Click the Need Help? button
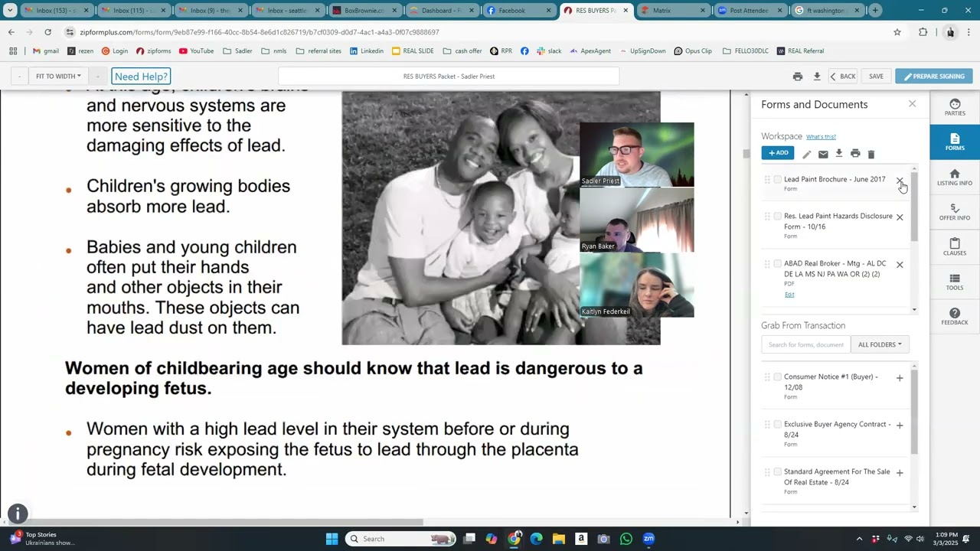The width and height of the screenshot is (980, 551). pos(141,77)
